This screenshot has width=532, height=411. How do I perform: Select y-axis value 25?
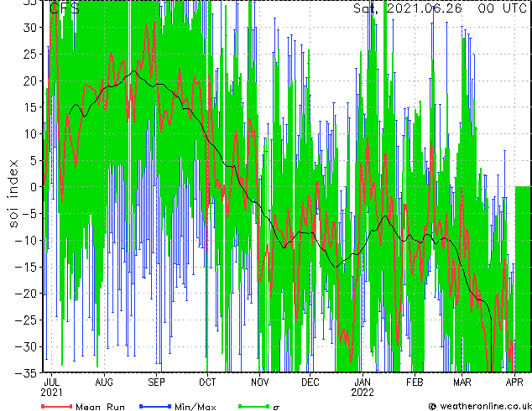click(30, 55)
